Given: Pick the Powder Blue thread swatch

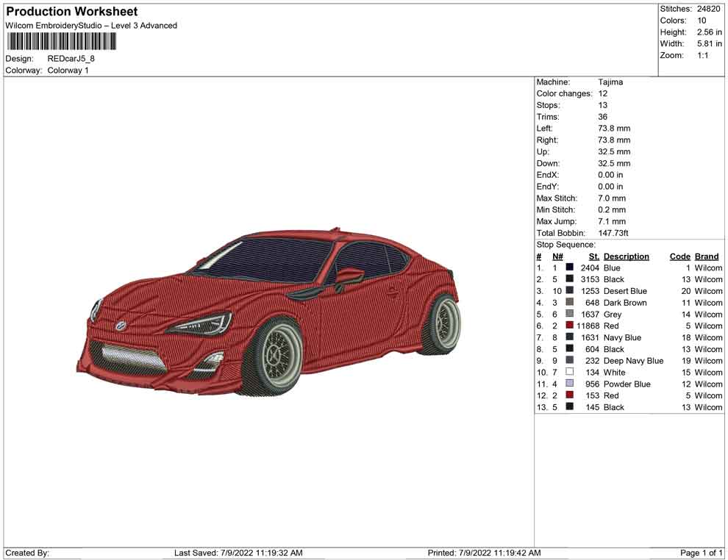Looking at the screenshot, I should 570,384.
